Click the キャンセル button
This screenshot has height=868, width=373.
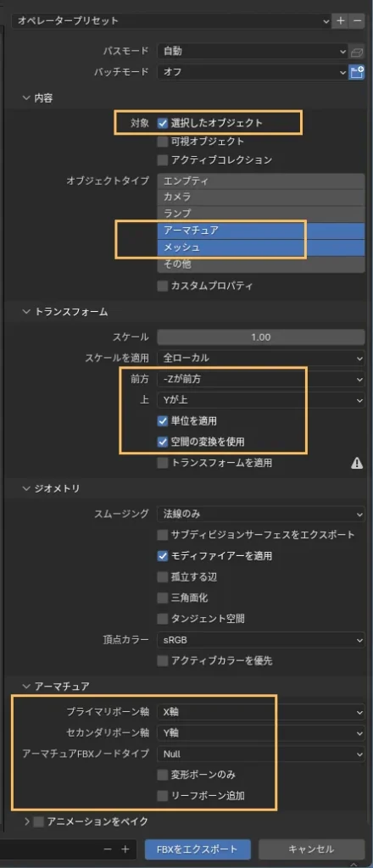tap(311, 849)
